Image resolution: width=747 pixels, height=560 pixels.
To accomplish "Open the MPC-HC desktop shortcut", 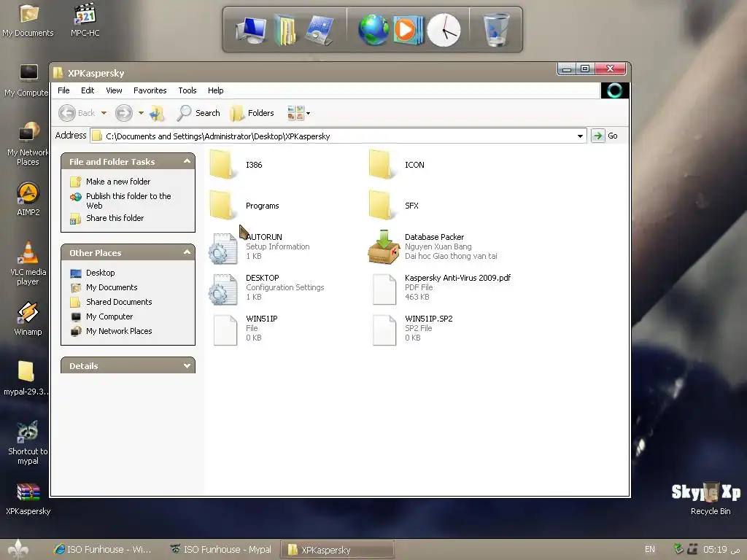I will (x=85, y=20).
